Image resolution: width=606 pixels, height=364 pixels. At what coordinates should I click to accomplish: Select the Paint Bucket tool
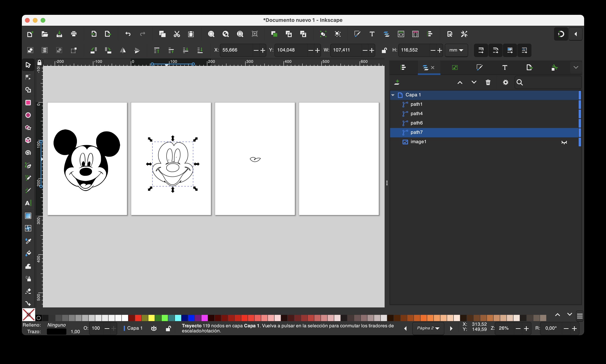click(x=28, y=253)
